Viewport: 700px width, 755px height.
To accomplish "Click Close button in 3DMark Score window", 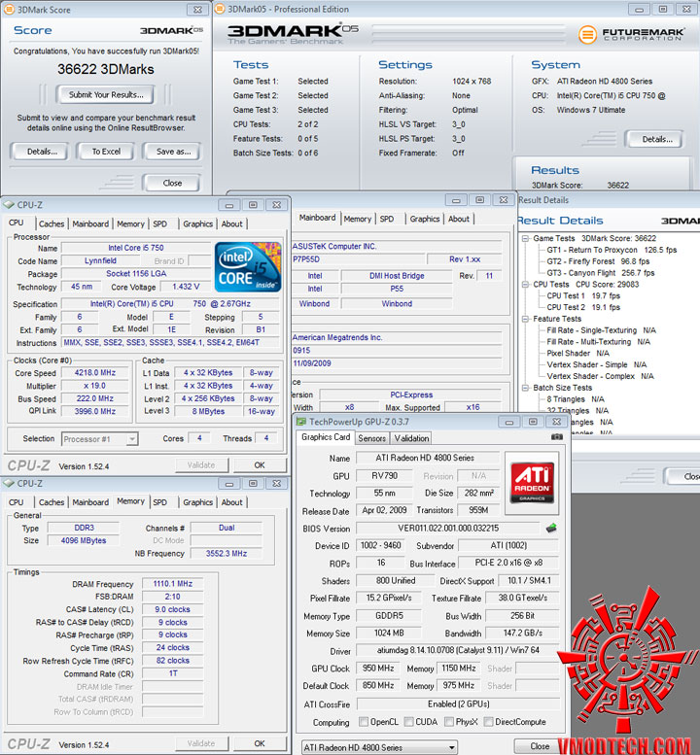I will 172,183.
